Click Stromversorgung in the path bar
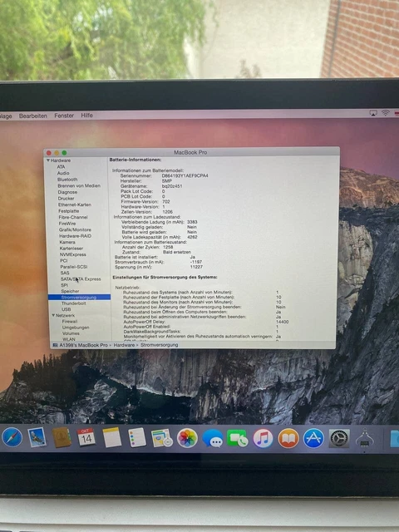 point(159,345)
